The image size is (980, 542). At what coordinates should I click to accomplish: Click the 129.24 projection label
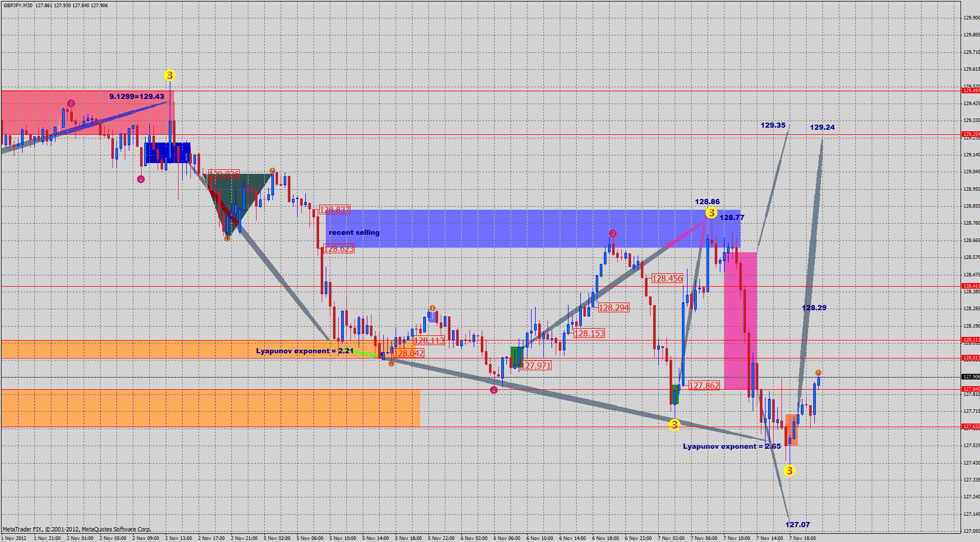(822, 127)
